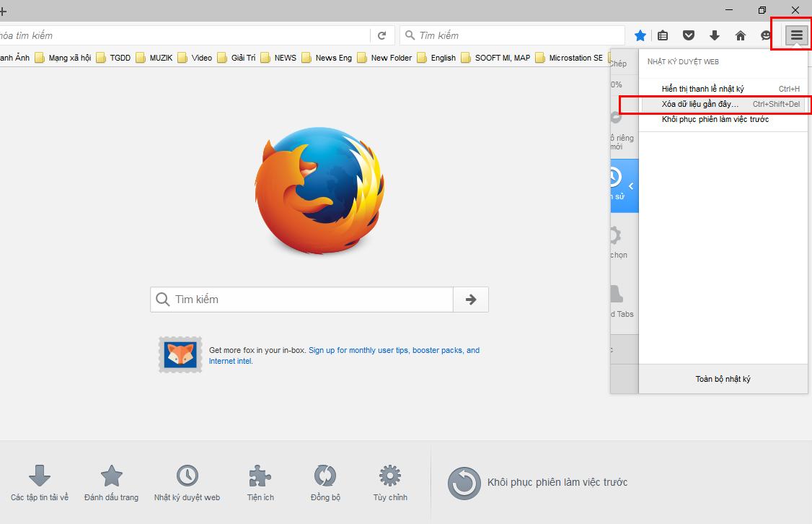The height and width of the screenshot is (524, 812).
Task: Click the fox stamp snippet icon
Action: coord(180,355)
